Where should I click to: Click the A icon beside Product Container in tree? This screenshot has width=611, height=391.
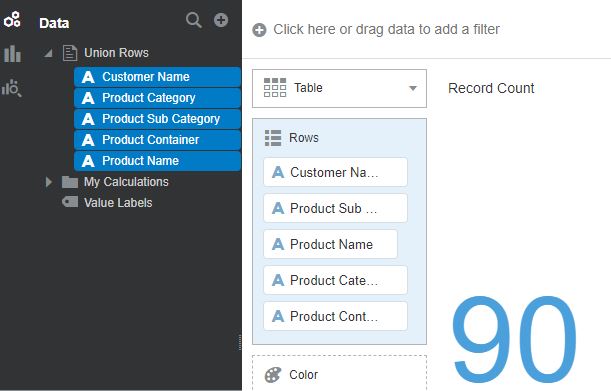88,140
